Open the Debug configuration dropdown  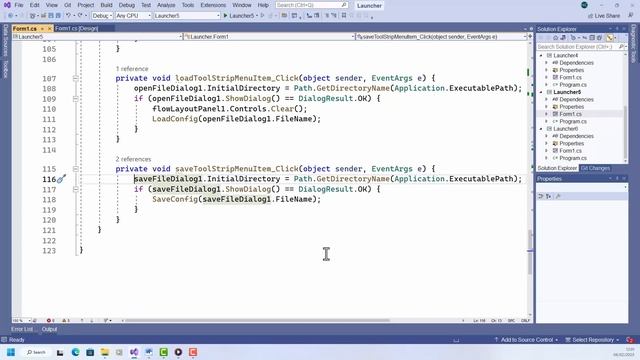[102, 16]
